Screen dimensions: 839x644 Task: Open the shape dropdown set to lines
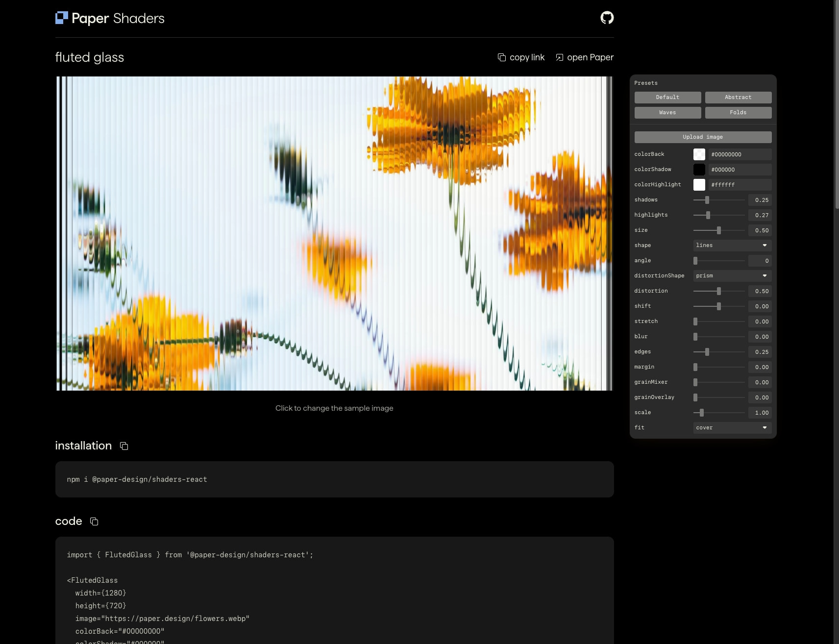tap(732, 246)
